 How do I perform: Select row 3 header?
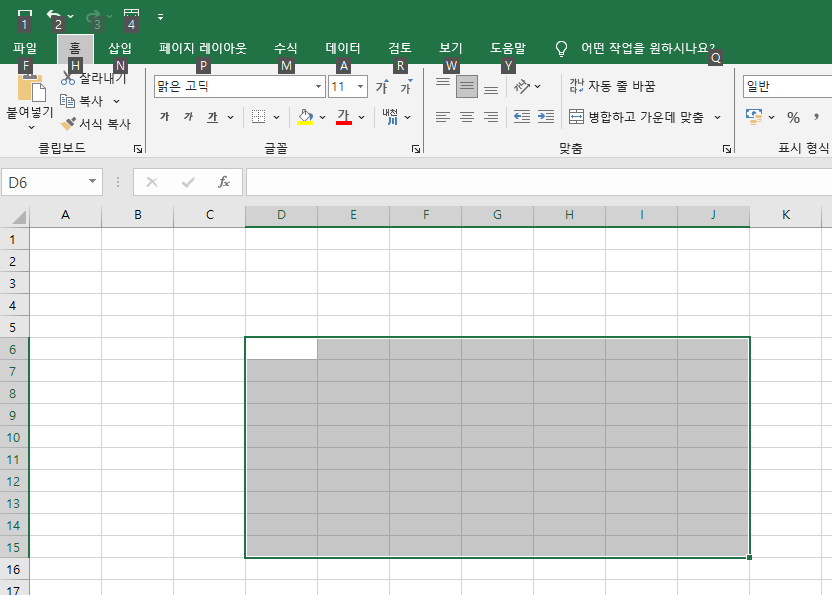(x=13, y=283)
